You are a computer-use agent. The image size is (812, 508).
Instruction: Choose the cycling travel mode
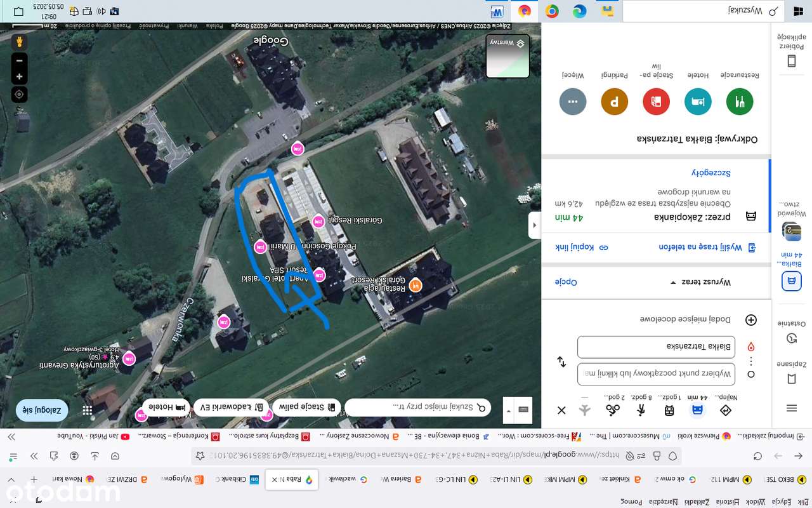click(x=613, y=410)
